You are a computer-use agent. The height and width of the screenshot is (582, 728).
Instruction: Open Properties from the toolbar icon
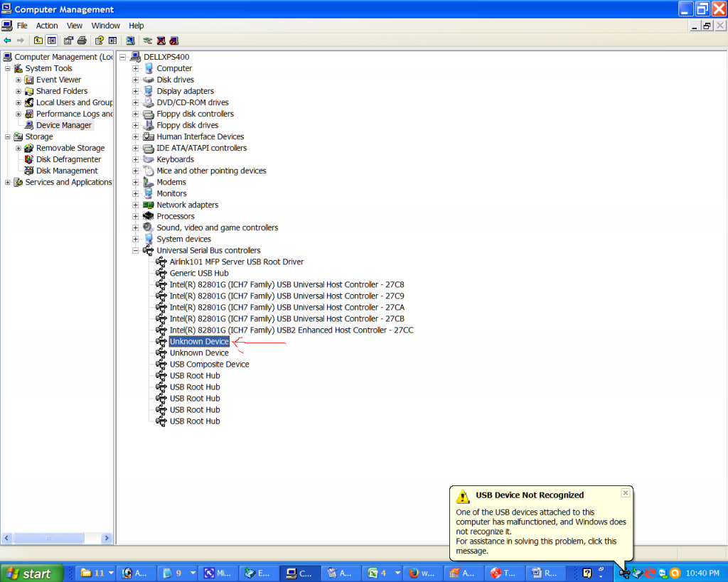[x=68, y=41]
